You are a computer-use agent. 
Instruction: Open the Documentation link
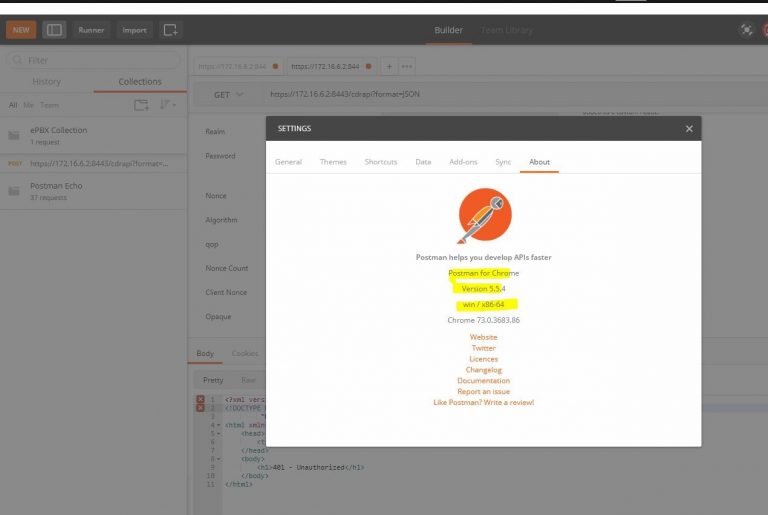coord(483,380)
